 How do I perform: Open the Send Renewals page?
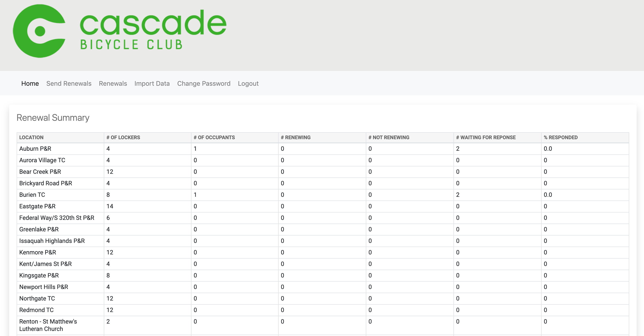(x=69, y=83)
